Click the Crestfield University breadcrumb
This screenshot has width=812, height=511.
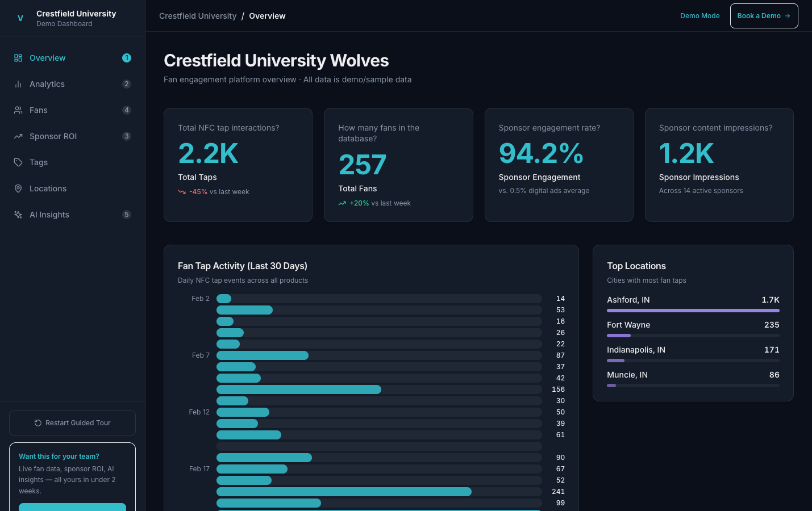pyautogui.click(x=198, y=16)
